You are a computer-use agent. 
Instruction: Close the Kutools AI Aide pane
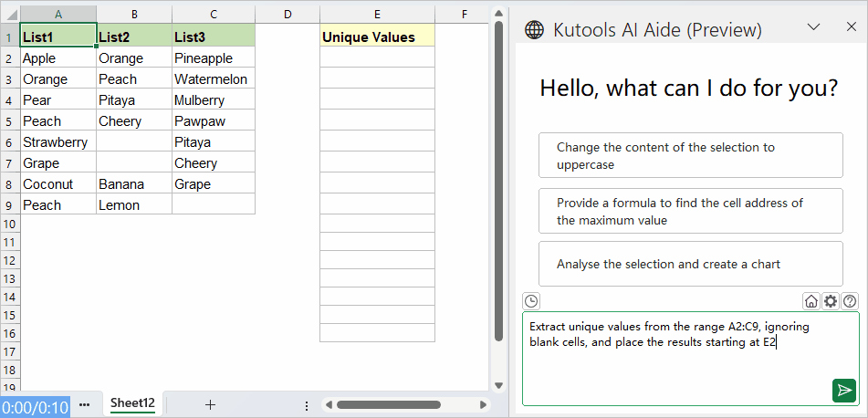pos(851,27)
